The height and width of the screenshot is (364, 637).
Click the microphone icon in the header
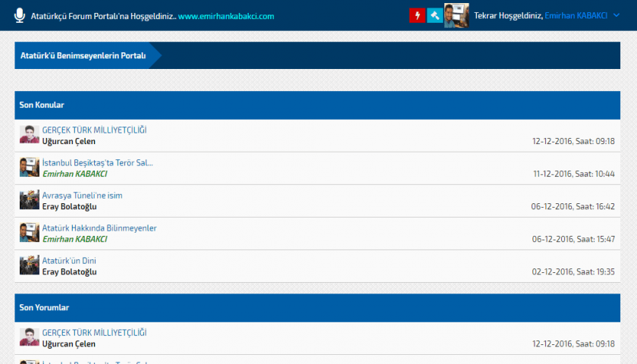[20, 15]
